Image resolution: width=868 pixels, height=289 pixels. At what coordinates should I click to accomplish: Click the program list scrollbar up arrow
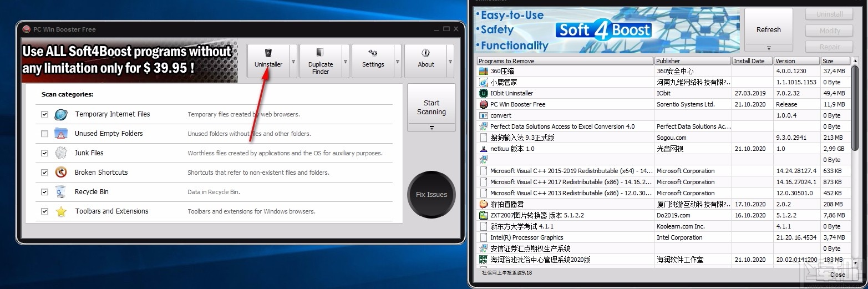click(855, 60)
